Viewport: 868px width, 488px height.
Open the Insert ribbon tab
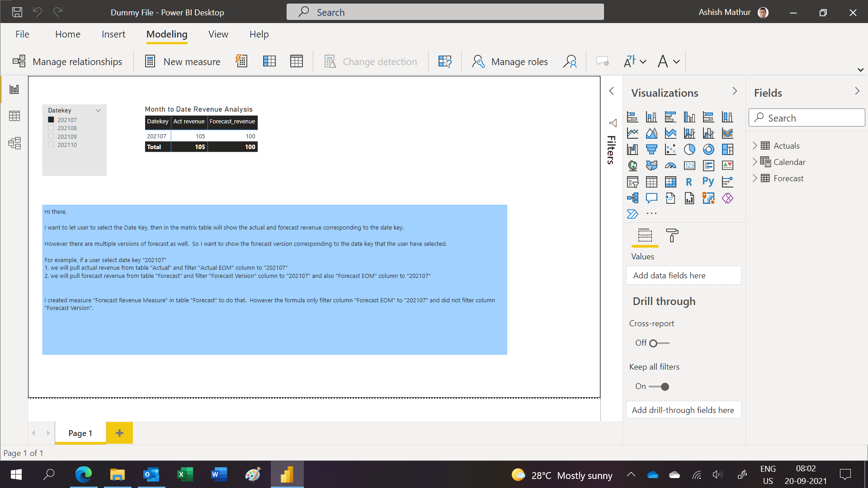click(x=113, y=34)
